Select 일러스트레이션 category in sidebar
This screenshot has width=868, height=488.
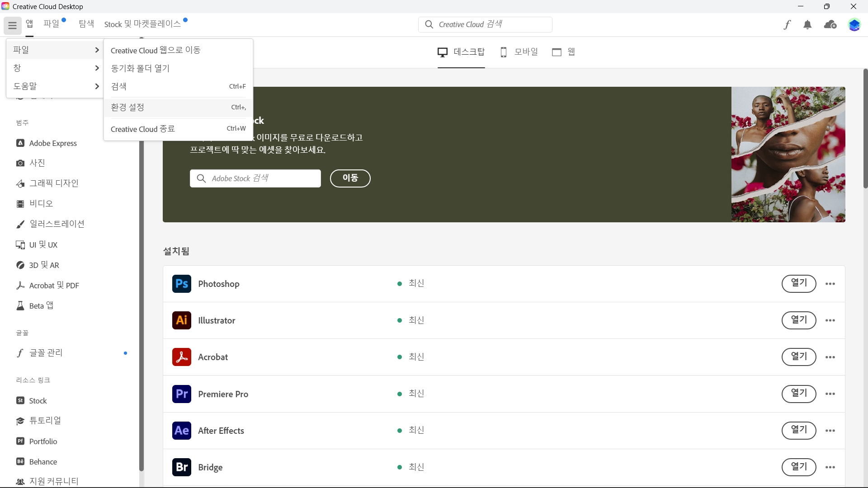click(50, 224)
